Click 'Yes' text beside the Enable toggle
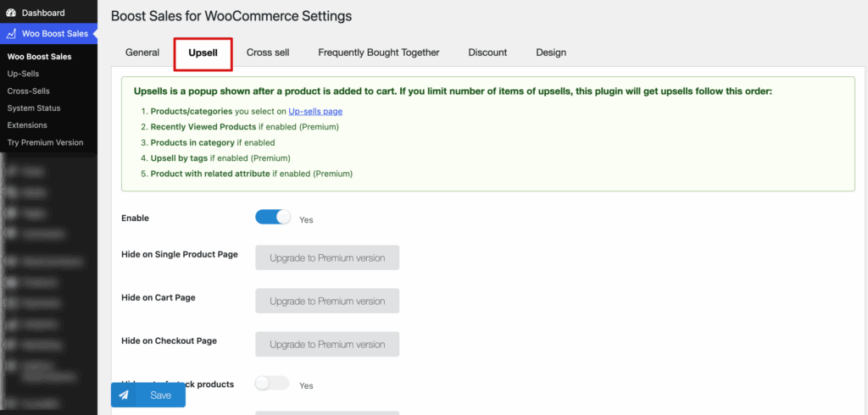The height and width of the screenshot is (415, 868). click(x=306, y=219)
